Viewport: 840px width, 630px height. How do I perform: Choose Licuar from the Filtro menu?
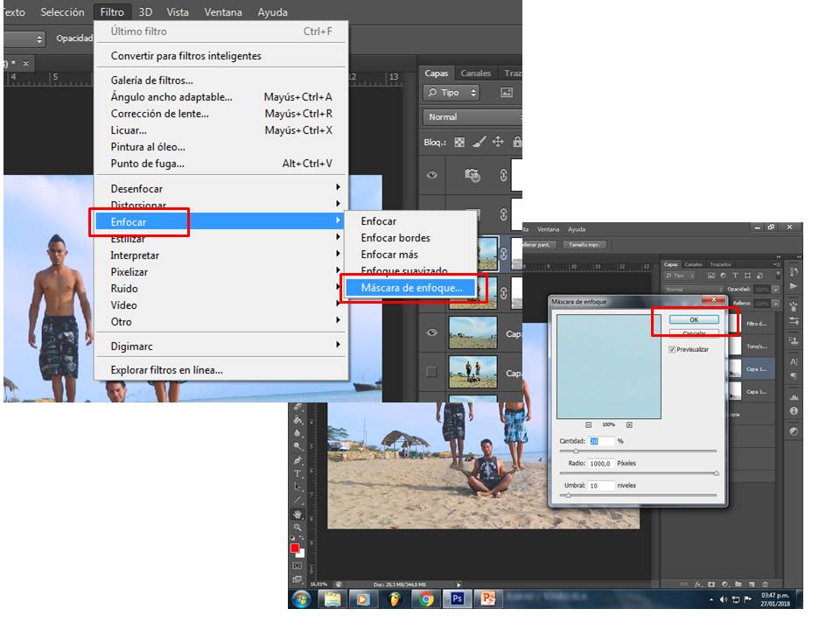coord(129,130)
